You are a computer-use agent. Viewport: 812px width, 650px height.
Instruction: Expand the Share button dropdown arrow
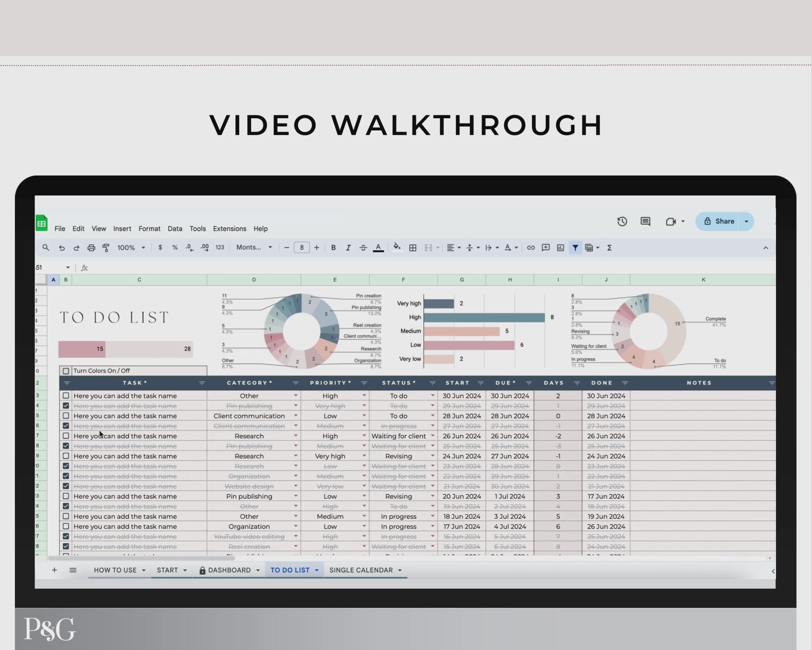tap(746, 222)
